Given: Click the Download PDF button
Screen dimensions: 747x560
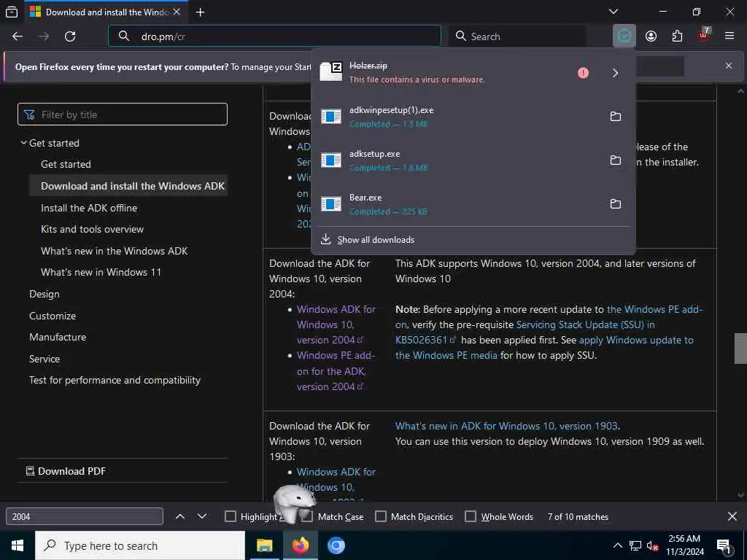Looking at the screenshot, I should [66, 471].
